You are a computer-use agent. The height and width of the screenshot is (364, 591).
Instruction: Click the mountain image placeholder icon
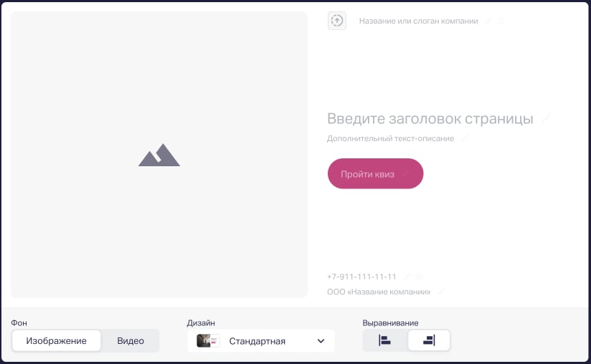pos(159,155)
